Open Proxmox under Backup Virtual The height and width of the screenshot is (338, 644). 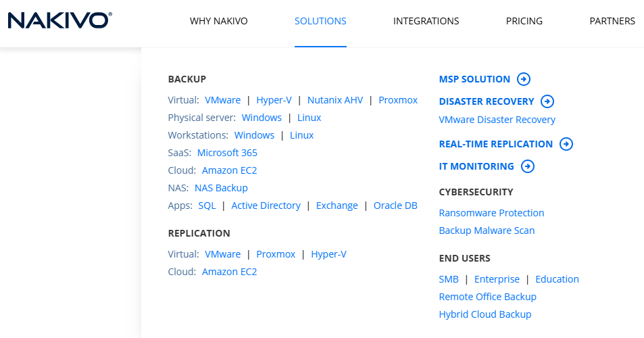pos(398,100)
